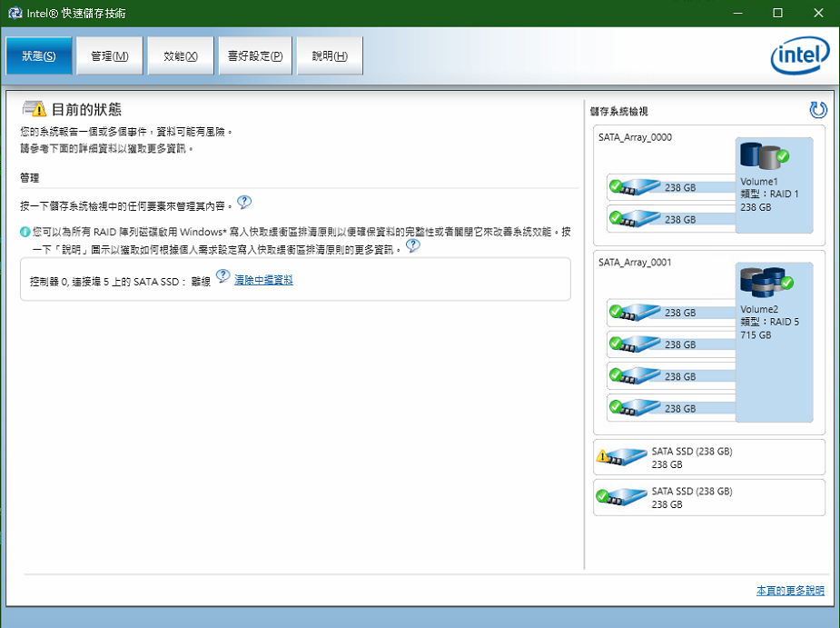
Task: Select fourth 238 GB disk in SATA_Array_0001
Action: [x=672, y=408]
